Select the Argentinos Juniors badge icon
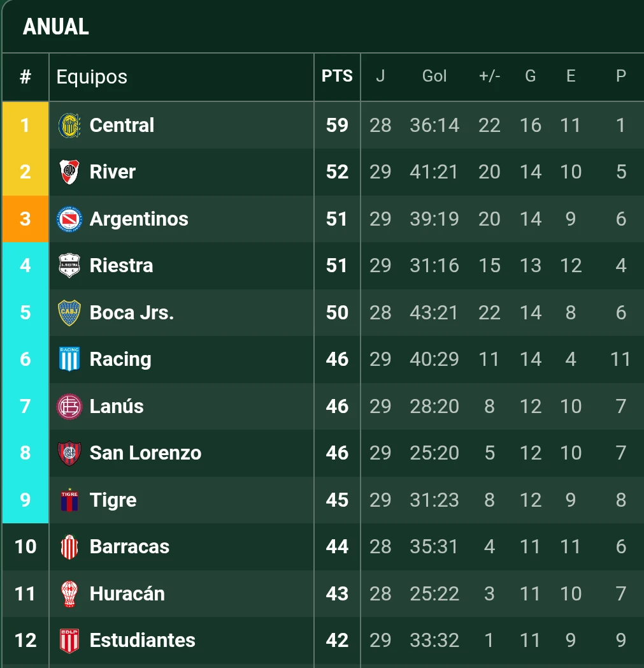Screen dimensions: 644x668 tap(69, 219)
